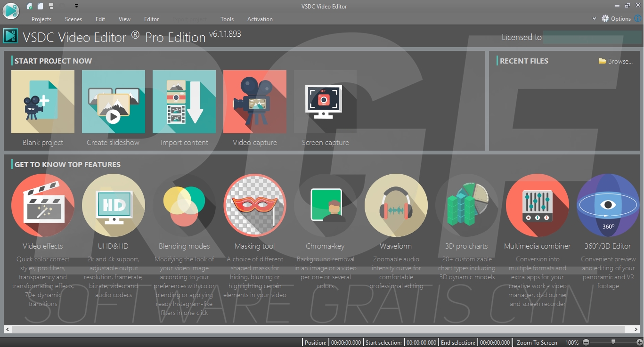Click the open project quick-access icon
Viewport: 644px width, 347px height.
click(x=41, y=6)
